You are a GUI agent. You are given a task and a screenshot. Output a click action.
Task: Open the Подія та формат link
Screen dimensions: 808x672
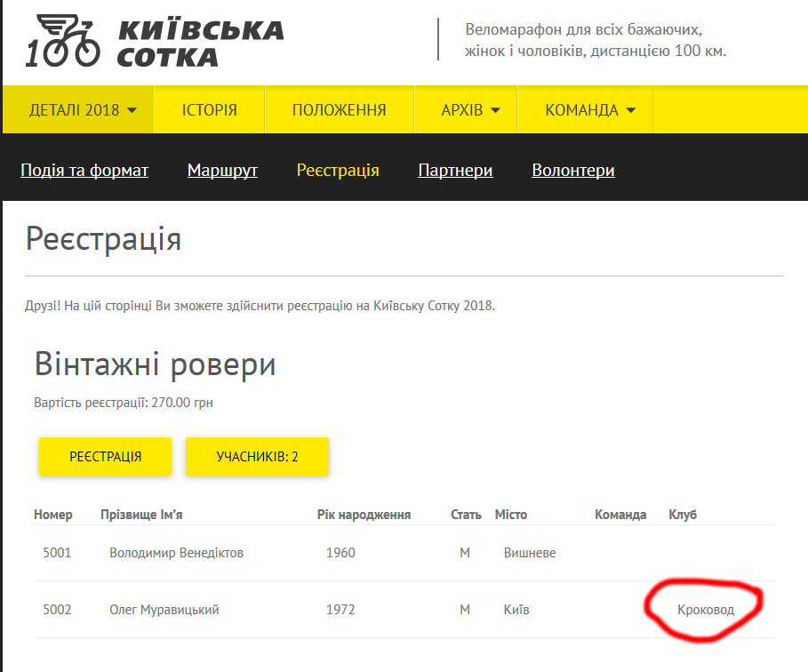point(84,170)
